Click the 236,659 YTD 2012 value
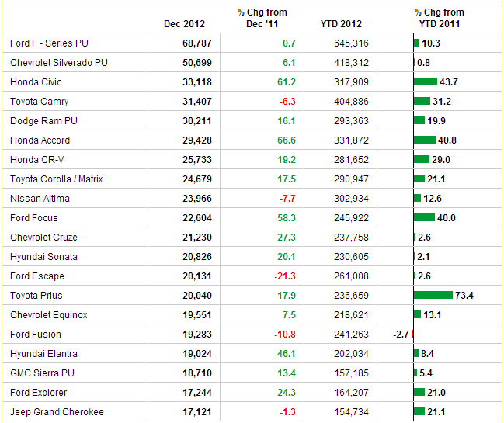 pyautogui.click(x=351, y=296)
